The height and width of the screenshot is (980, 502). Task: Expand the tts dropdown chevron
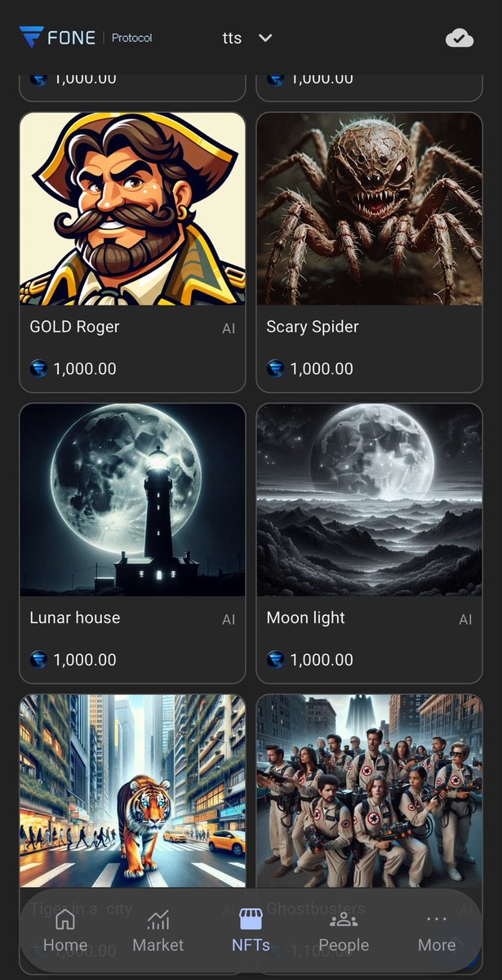pos(264,38)
